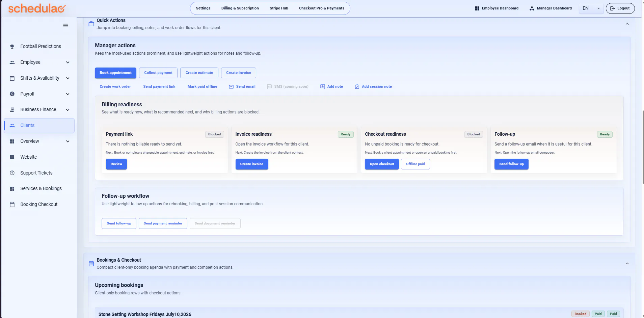Click the Create work order link
Image resolution: width=644 pixels, height=318 pixels.
point(115,87)
